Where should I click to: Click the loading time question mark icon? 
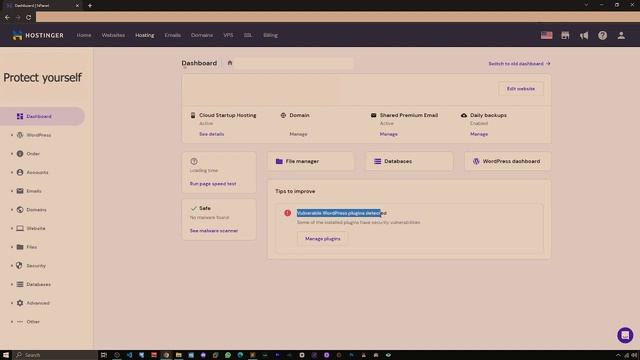pyautogui.click(x=194, y=161)
